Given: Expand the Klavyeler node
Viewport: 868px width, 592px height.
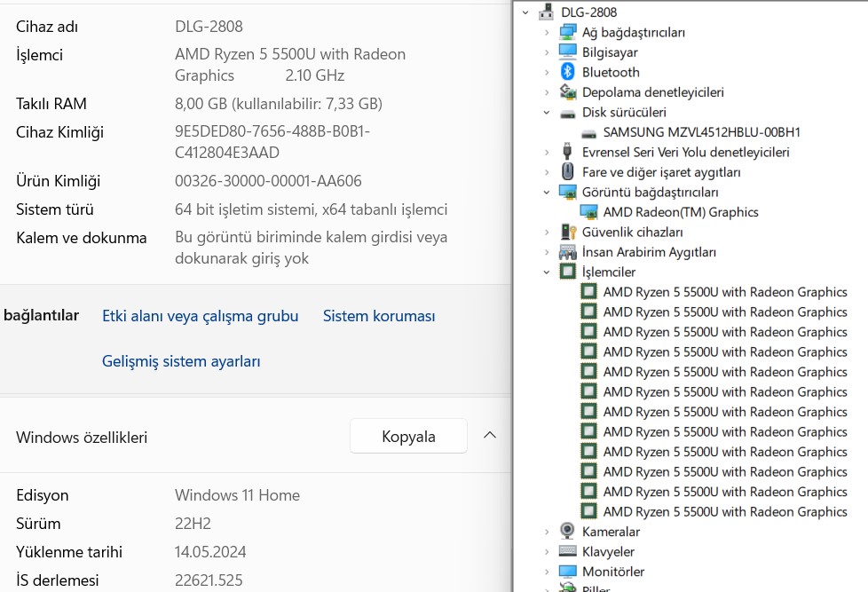Looking at the screenshot, I should 547,551.
